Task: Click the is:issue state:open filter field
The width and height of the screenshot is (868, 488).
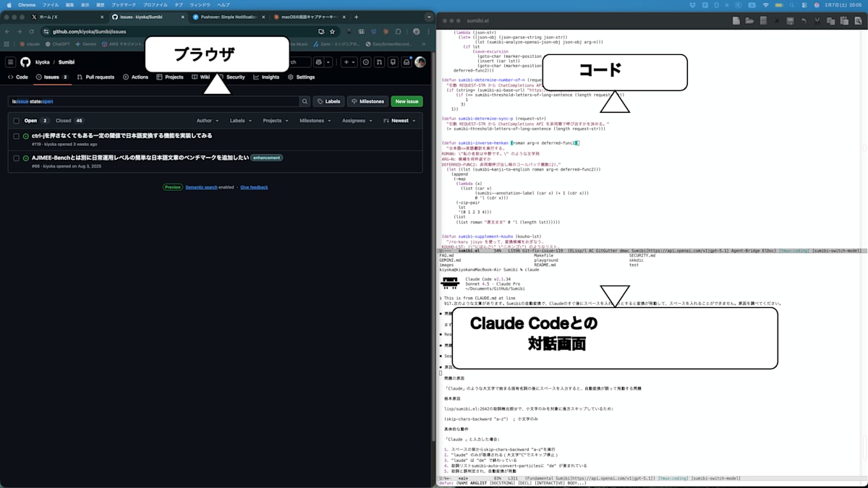Action: (x=153, y=101)
